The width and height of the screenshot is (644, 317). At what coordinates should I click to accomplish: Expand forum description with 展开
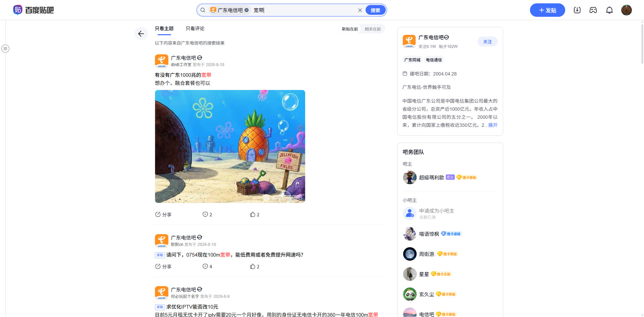(493, 125)
